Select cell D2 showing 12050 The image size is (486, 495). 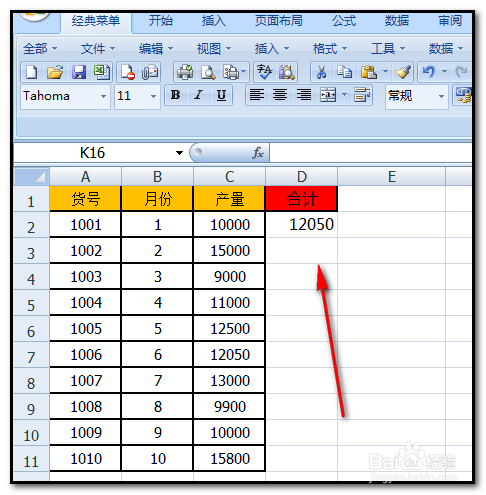point(302,224)
